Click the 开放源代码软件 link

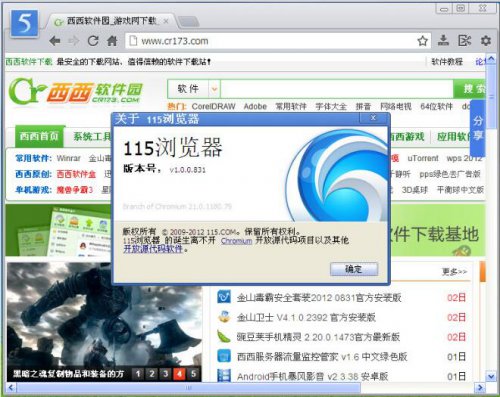pyautogui.click(x=153, y=249)
